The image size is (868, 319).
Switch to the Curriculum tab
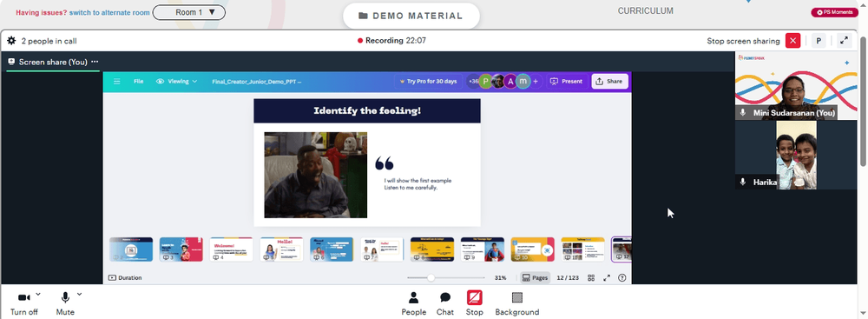[646, 10]
